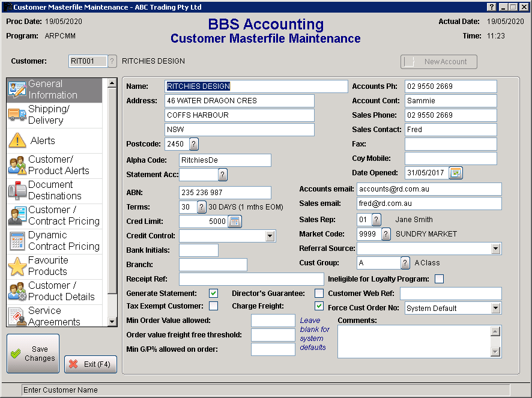Open the Cred Limit calculator
Screen dimensions: 532x398
click(x=235, y=222)
